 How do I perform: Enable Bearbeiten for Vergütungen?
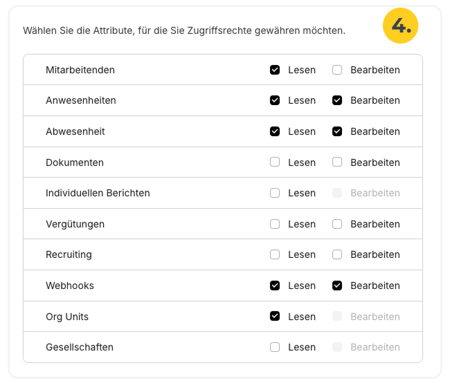click(x=337, y=224)
